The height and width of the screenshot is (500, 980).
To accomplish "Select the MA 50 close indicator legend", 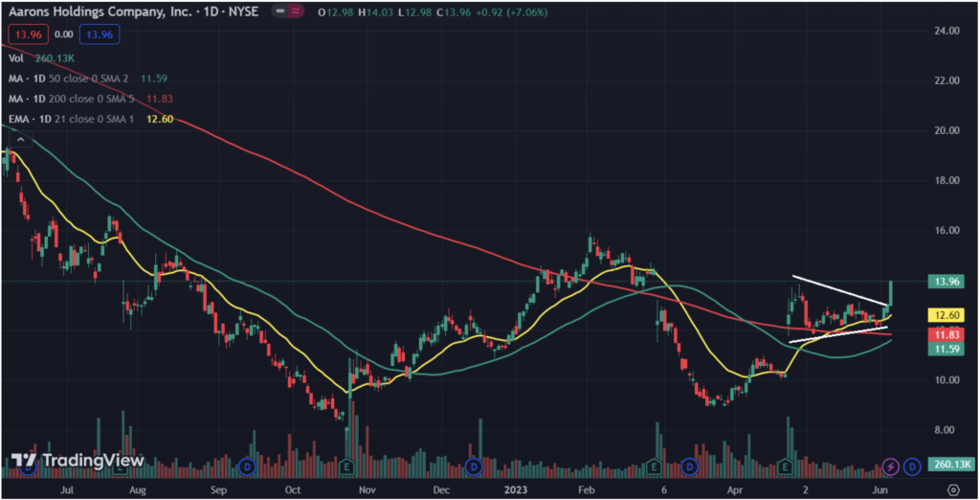I will [x=87, y=79].
